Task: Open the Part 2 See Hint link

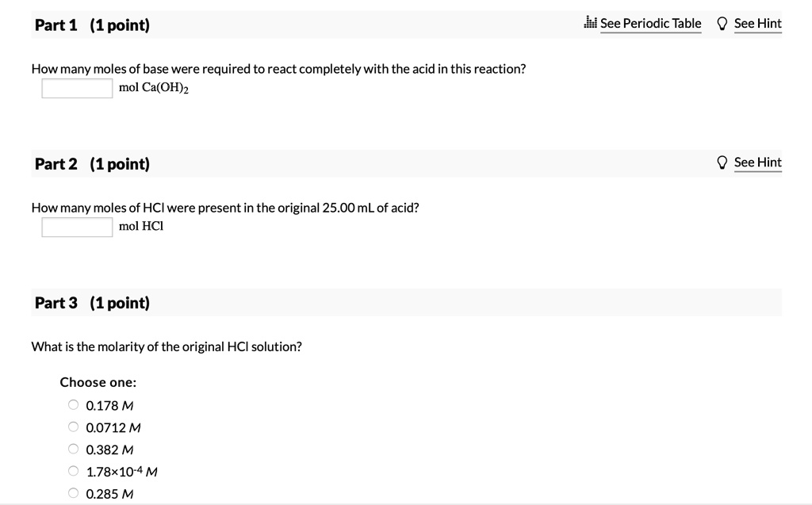Action: pos(757,162)
